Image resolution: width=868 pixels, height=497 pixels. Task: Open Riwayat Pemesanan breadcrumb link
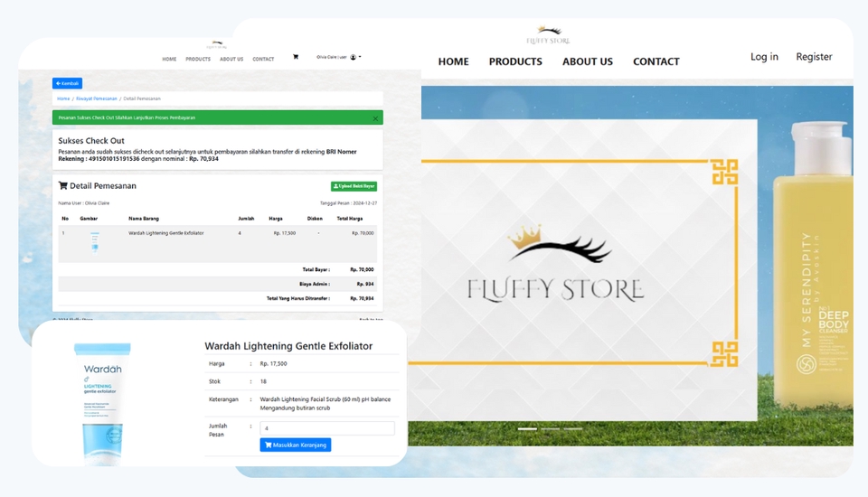[x=97, y=98]
